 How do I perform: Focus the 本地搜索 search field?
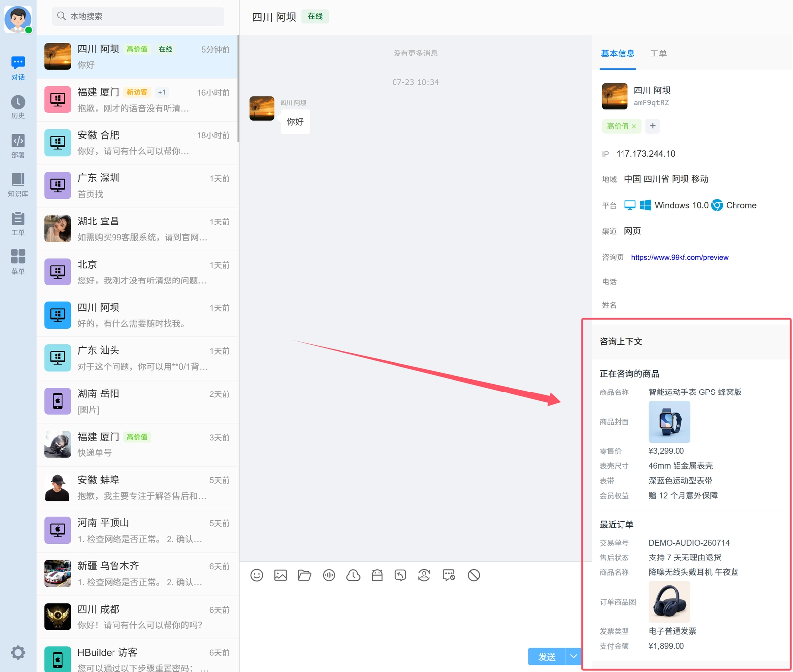click(138, 16)
